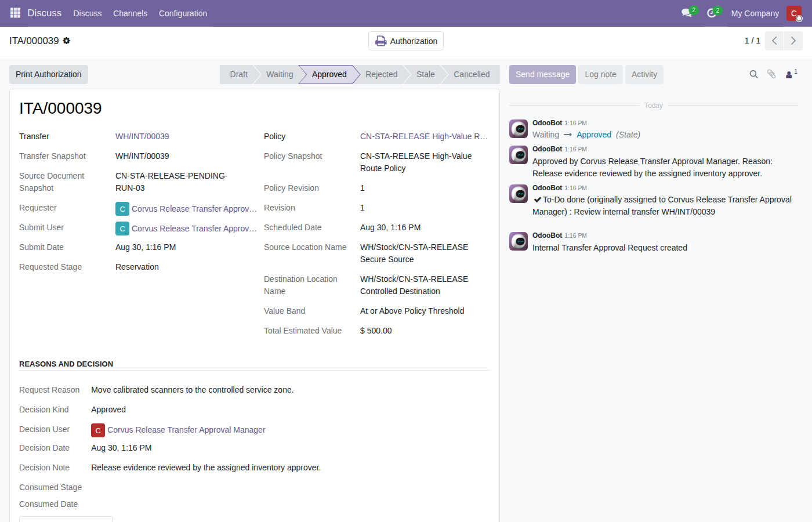Open the Decision User manager link
Viewport: 812px width, 522px height.
[186, 430]
